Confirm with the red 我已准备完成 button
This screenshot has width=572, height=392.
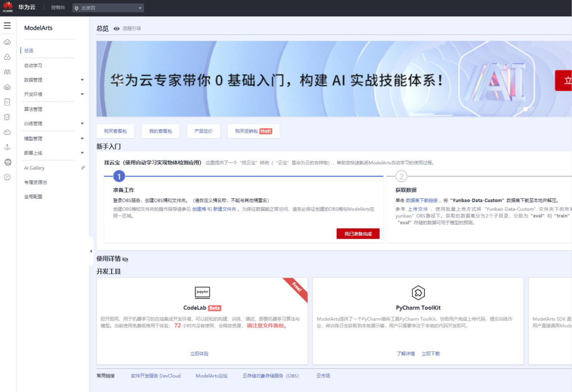coord(358,234)
